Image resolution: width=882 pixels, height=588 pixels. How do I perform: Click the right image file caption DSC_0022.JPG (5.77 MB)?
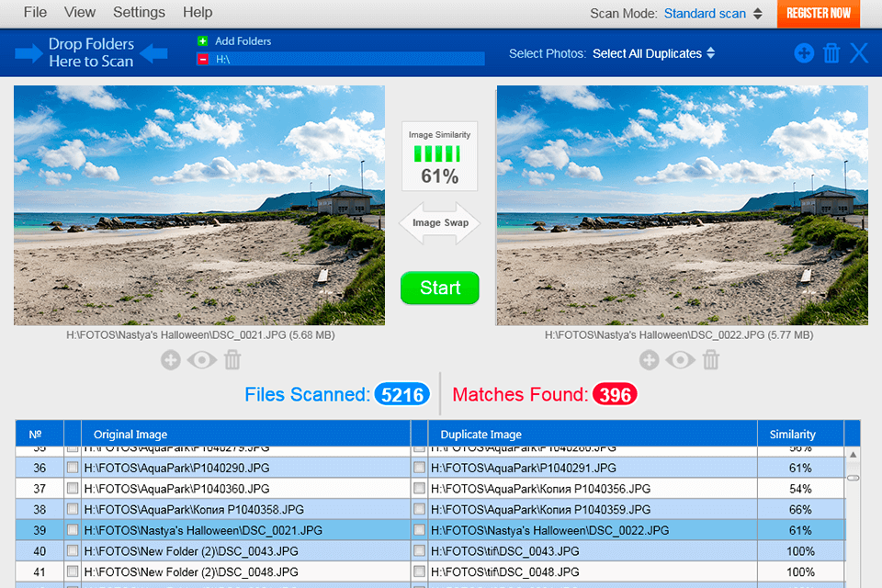click(x=679, y=335)
